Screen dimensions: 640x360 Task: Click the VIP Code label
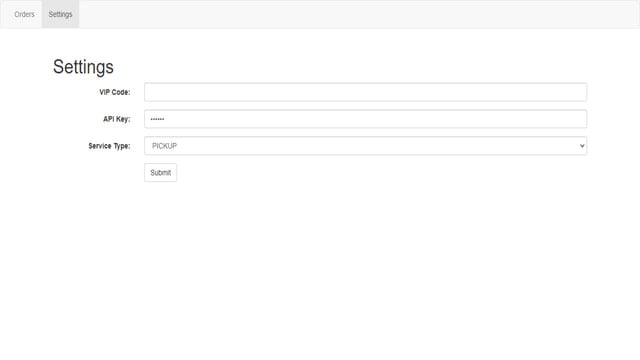point(115,92)
